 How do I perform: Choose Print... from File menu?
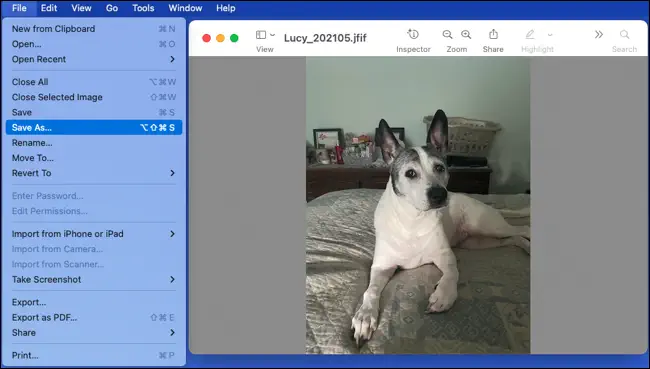point(94,355)
